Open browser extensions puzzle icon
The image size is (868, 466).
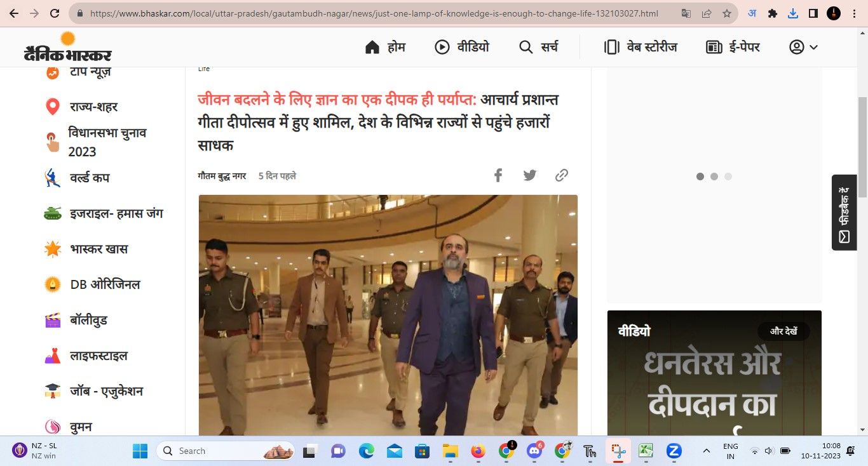[x=772, y=13]
